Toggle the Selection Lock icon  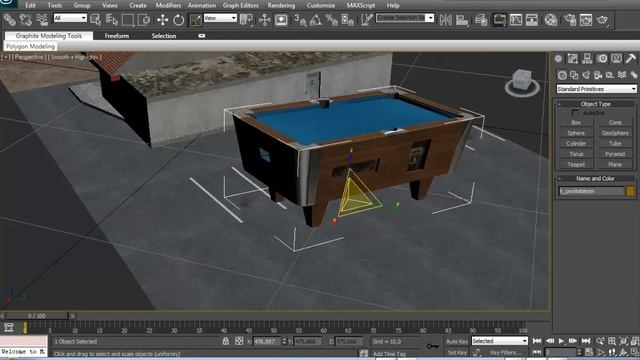pos(225,341)
